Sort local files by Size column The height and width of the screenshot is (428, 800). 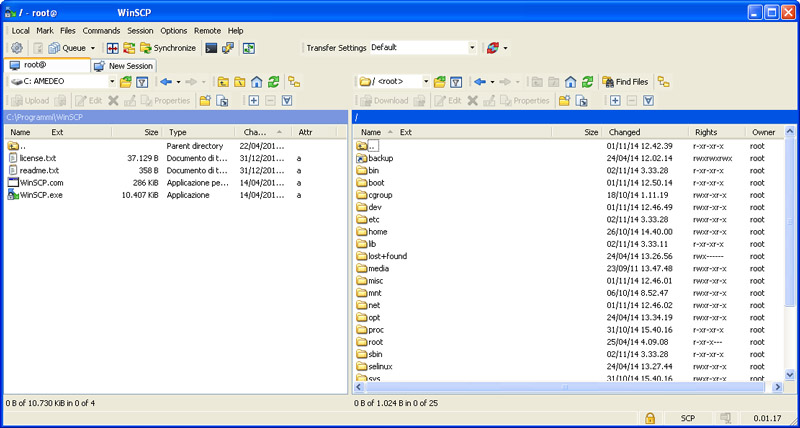point(137,132)
